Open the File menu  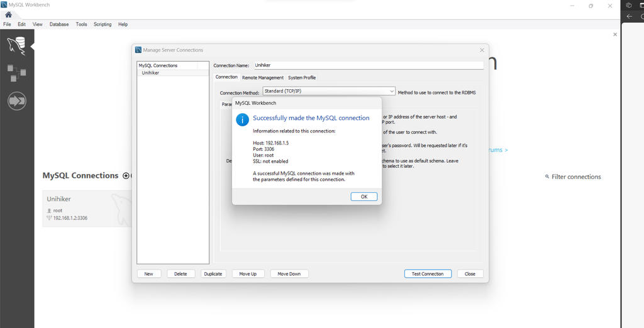tap(7, 25)
